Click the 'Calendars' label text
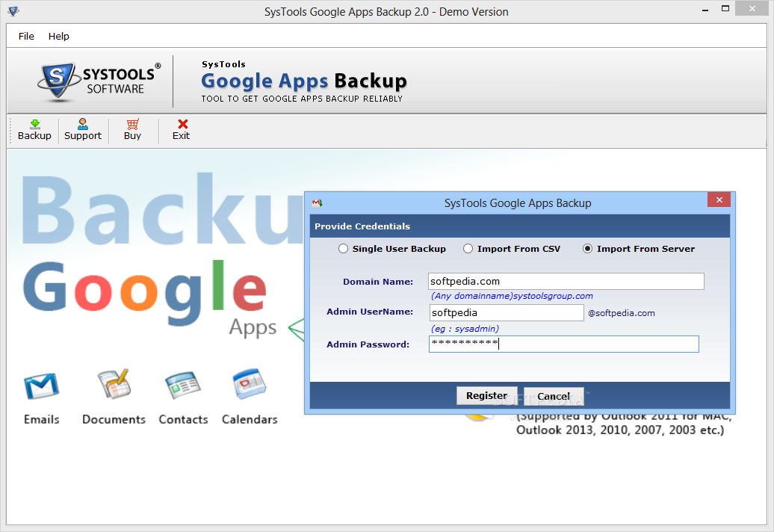The width and height of the screenshot is (774, 532). click(250, 419)
